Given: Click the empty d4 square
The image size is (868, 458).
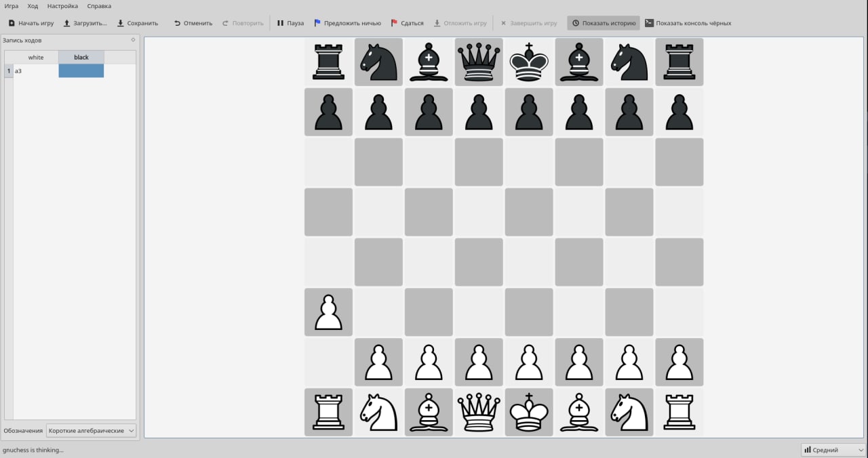Looking at the screenshot, I should click(479, 262).
